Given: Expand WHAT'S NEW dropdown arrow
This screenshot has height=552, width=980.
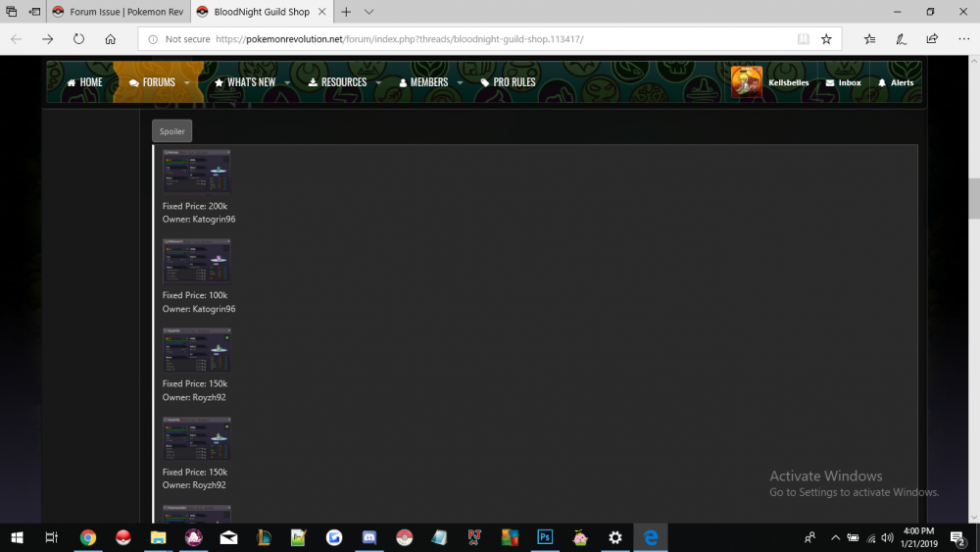Looking at the screenshot, I should point(287,82).
